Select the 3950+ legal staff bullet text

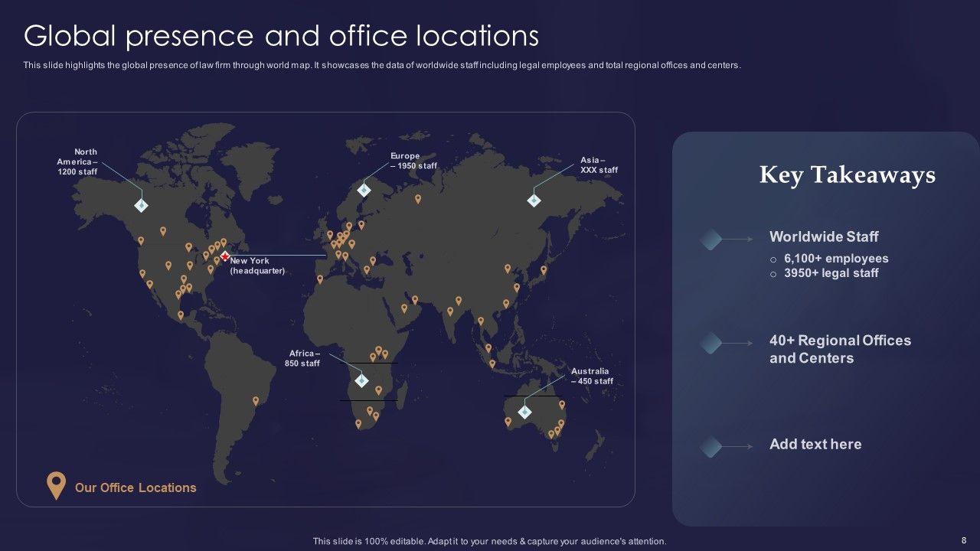(x=831, y=273)
